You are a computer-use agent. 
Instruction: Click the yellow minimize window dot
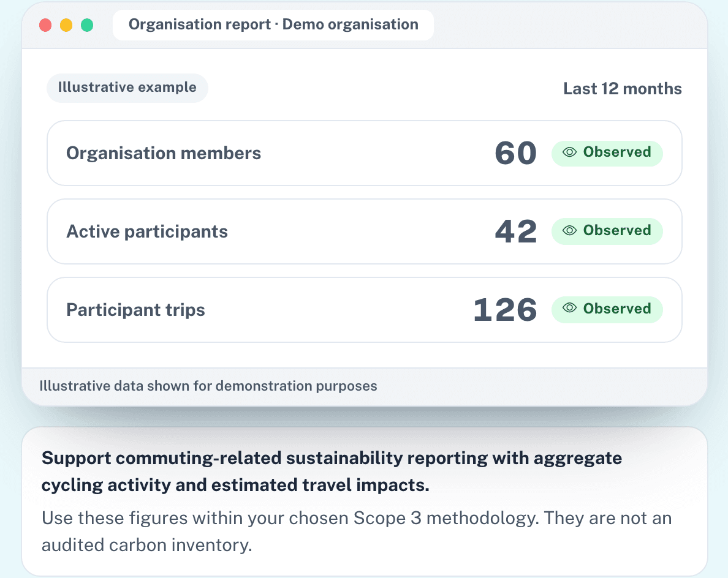tap(66, 25)
